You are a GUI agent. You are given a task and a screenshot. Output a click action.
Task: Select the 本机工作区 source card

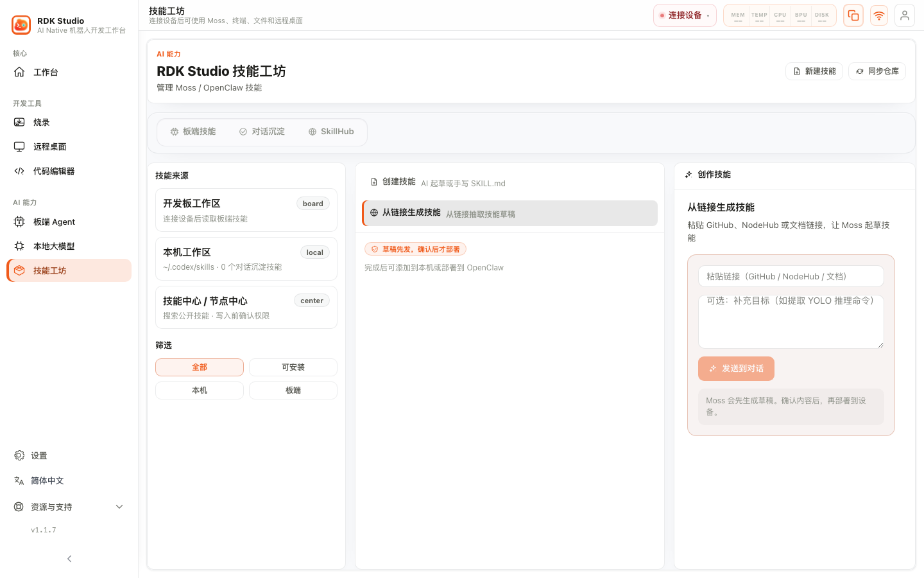246,259
